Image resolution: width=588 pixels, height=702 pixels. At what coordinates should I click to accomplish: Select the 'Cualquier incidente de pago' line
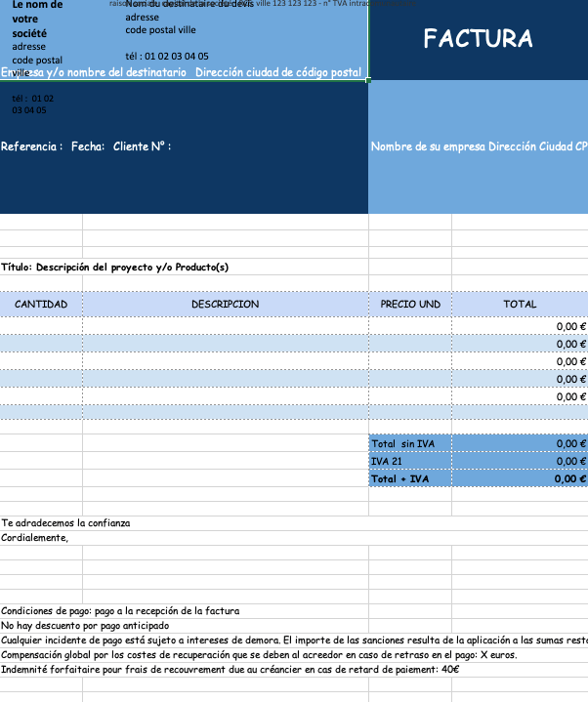click(294, 640)
